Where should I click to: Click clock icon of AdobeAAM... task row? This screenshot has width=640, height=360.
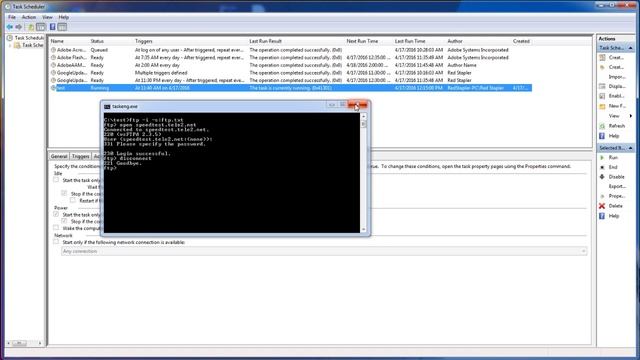[53, 65]
